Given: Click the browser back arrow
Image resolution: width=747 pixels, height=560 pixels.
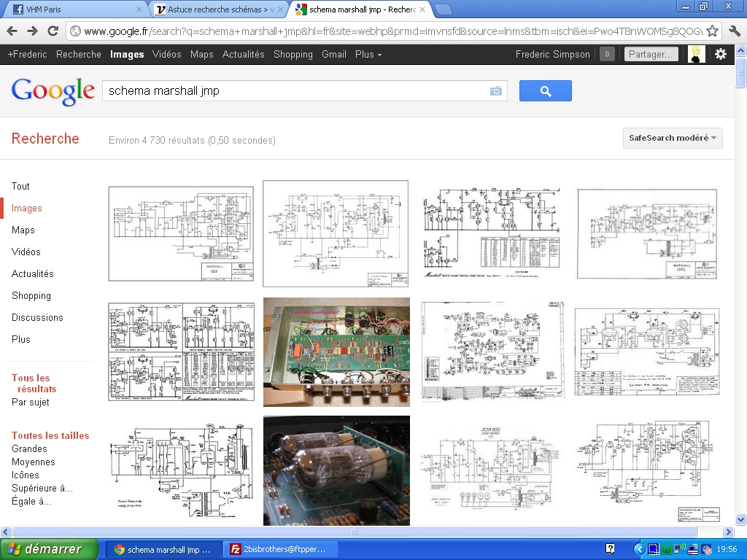Looking at the screenshot, I should (12, 31).
